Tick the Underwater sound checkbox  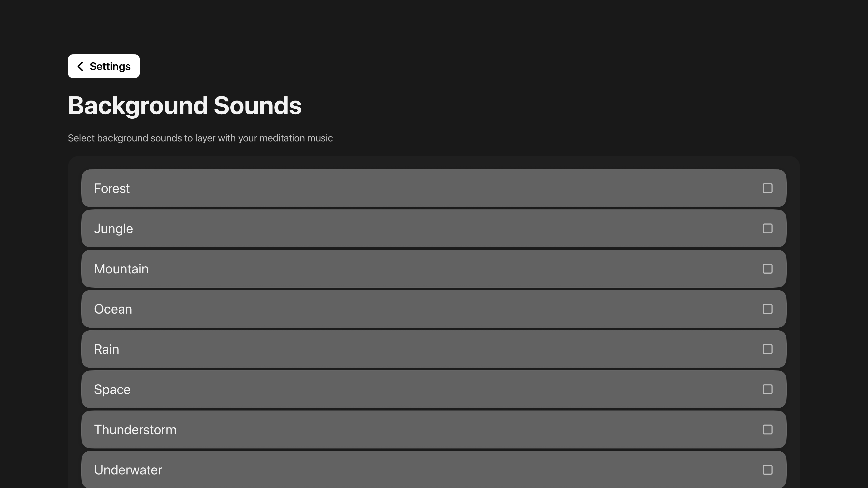(x=767, y=470)
